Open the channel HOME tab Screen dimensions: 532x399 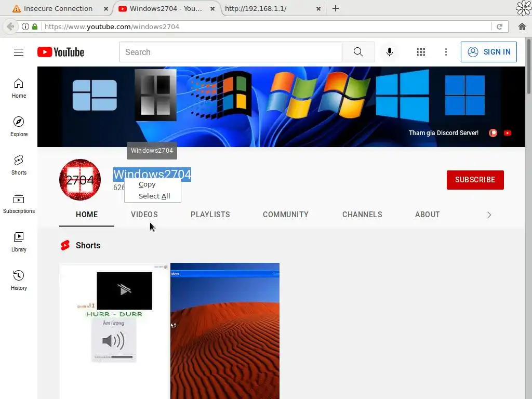(x=87, y=215)
